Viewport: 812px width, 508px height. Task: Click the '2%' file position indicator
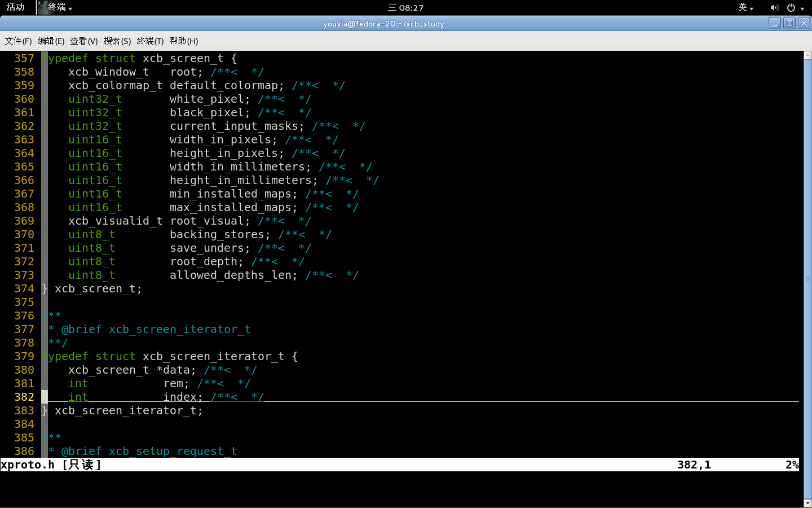pos(792,465)
